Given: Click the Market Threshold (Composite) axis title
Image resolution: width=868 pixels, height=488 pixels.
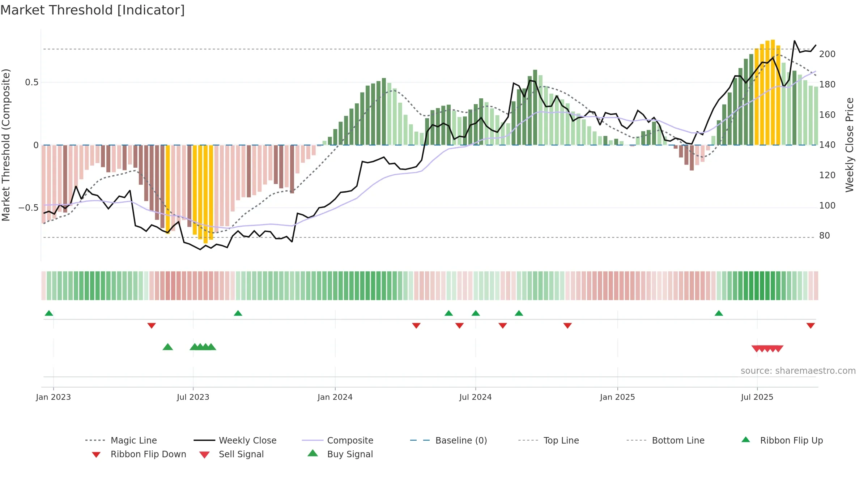Looking at the screenshot, I should (6, 145).
